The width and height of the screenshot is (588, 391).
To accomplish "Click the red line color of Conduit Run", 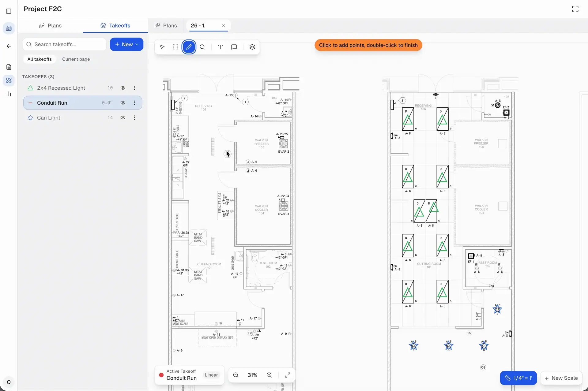I will [30, 103].
